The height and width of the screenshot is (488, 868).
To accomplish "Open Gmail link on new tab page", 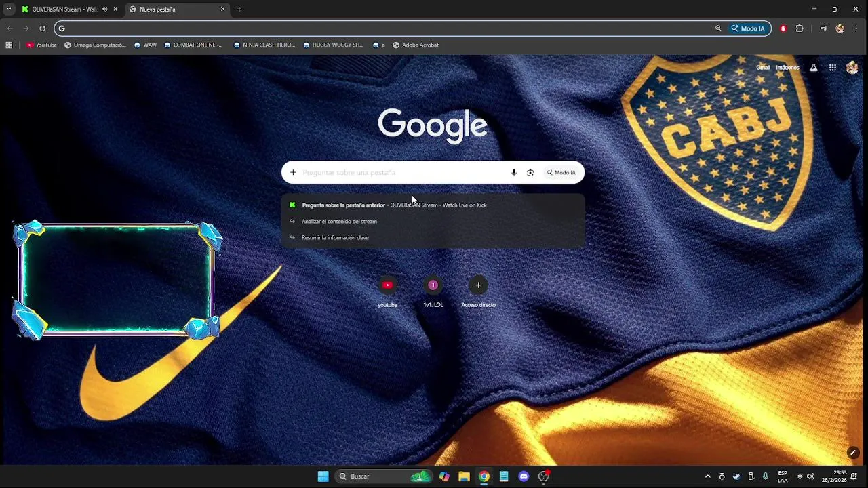I will click(763, 68).
